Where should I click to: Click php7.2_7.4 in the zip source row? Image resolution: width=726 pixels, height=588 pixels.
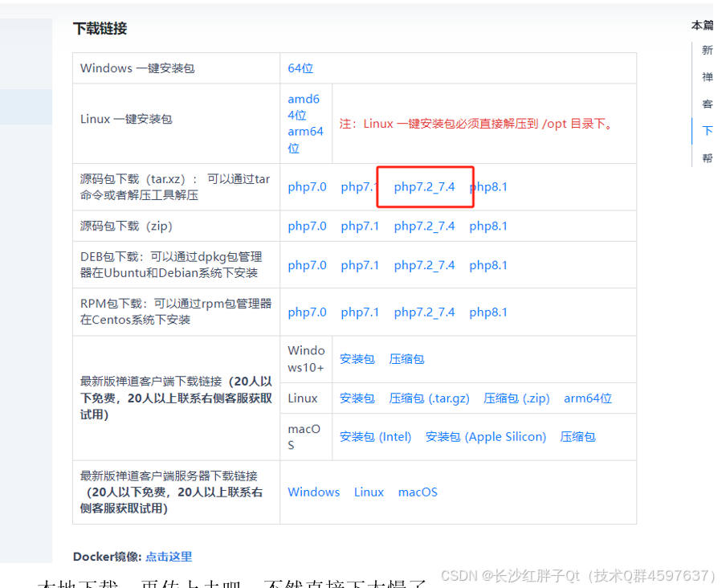tap(424, 227)
